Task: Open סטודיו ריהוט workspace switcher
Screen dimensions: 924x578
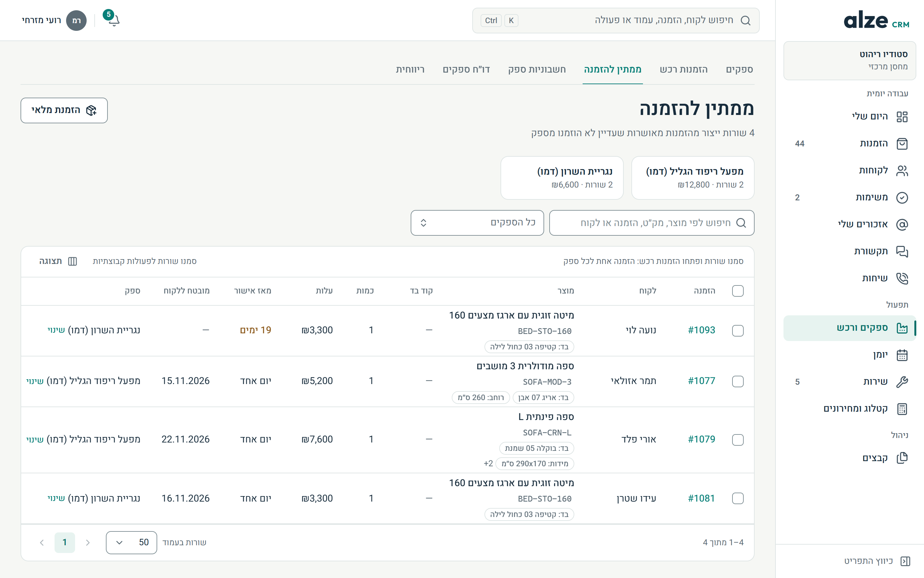Action: [850, 60]
